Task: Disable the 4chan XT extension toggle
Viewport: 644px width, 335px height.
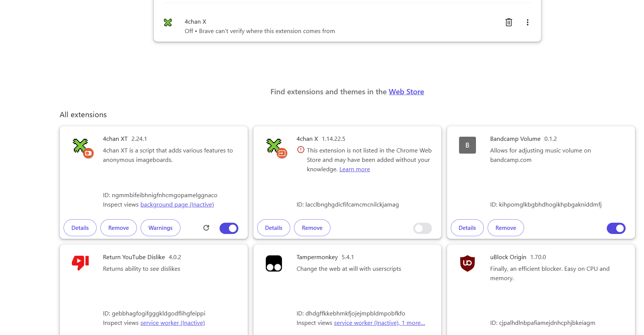Action: tap(229, 228)
